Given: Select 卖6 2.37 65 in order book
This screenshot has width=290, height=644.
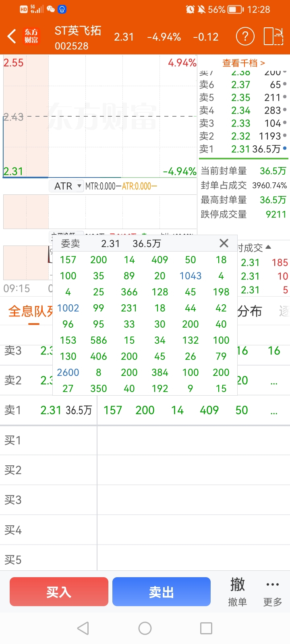Looking at the screenshot, I should click(243, 85).
